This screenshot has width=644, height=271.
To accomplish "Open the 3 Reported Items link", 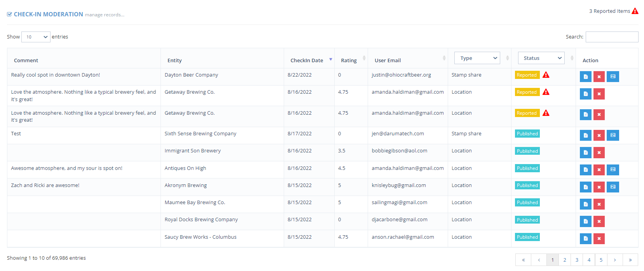I will tap(609, 11).
